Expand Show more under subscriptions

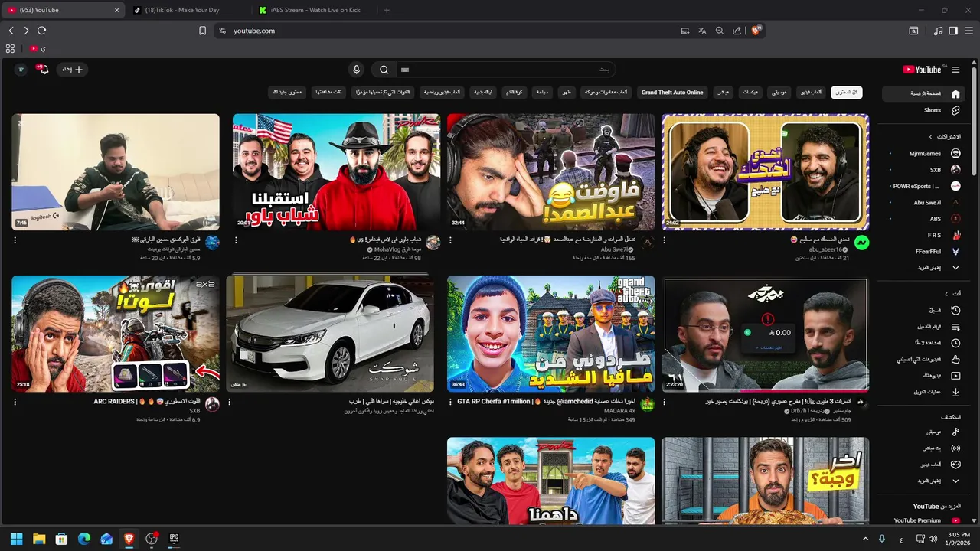pyautogui.click(x=939, y=268)
